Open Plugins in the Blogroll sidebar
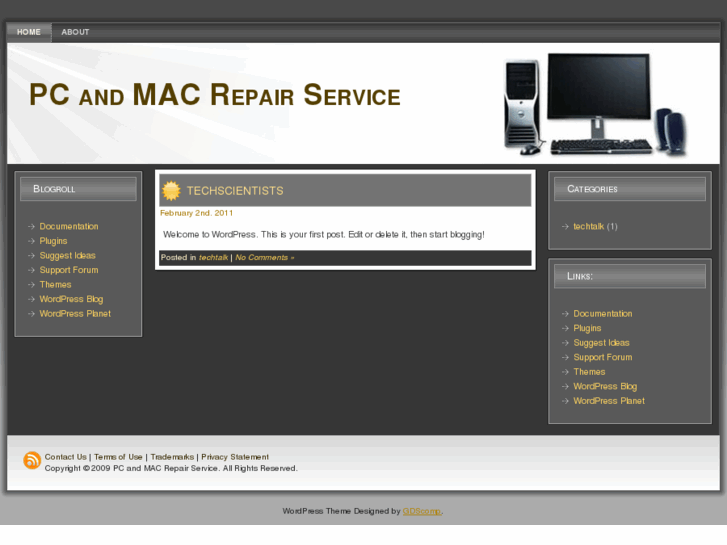The width and height of the screenshot is (727, 545). click(x=53, y=241)
